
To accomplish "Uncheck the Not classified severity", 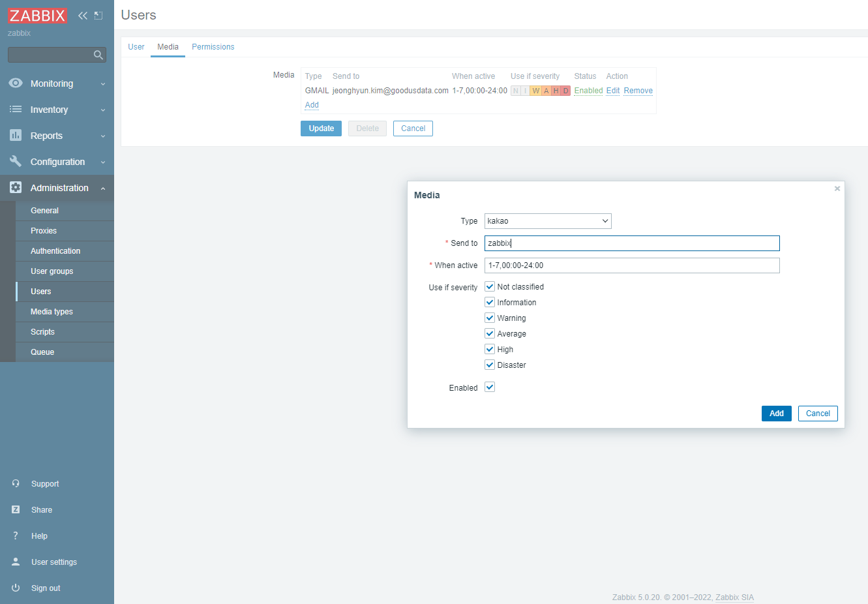I will coord(490,286).
